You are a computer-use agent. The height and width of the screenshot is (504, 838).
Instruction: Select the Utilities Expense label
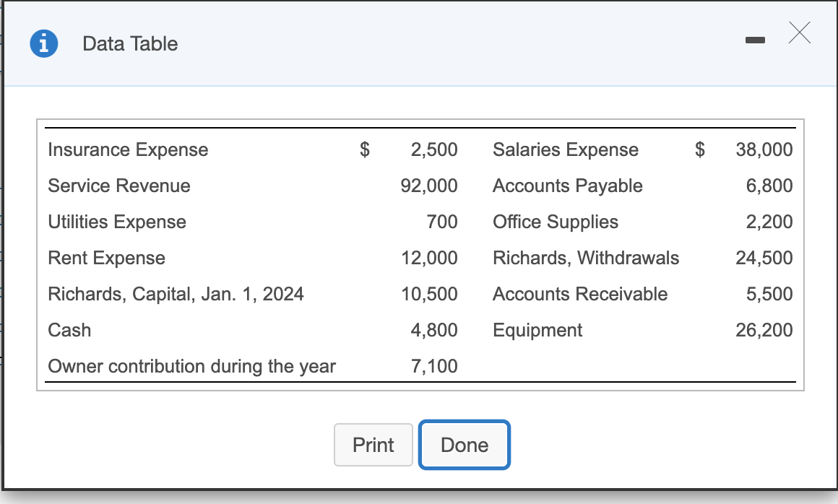pos(116,222)
